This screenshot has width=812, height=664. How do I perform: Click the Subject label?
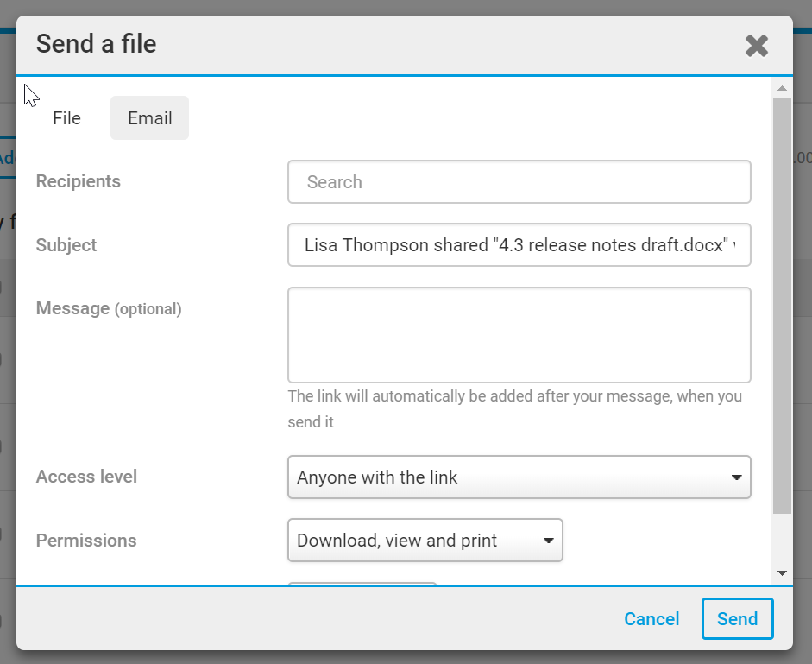66,245
